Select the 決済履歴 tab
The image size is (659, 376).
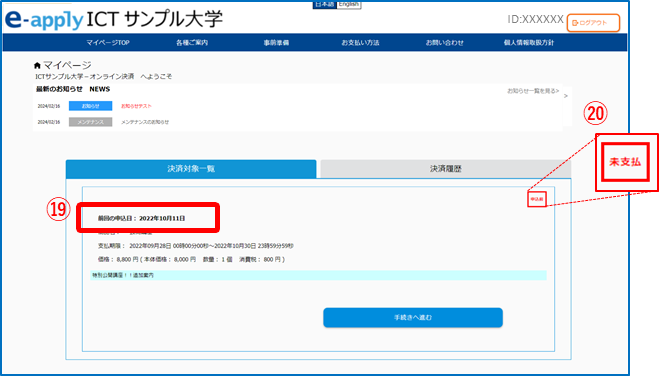pyautogui.click(x=445, y=169)
